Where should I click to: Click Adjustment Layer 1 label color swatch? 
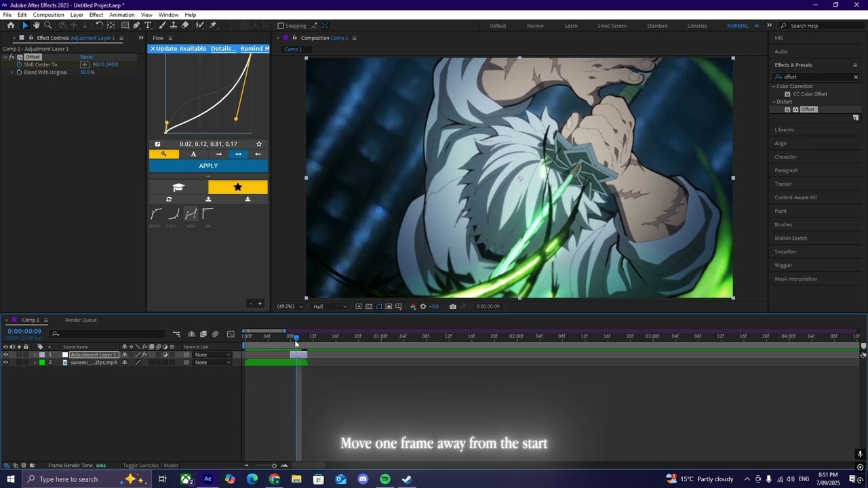[x=42, y=354]
